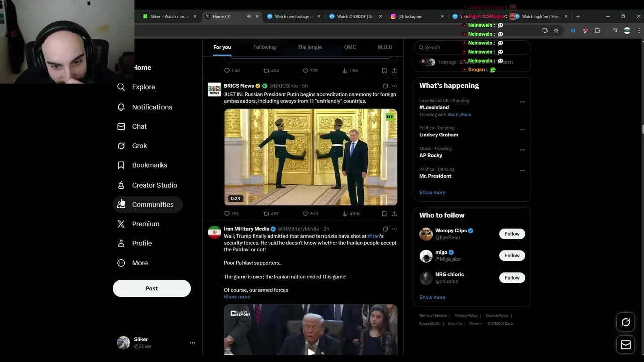Follow migo
This screenshot has width=644, height=362.
click(x=512, y=255)
